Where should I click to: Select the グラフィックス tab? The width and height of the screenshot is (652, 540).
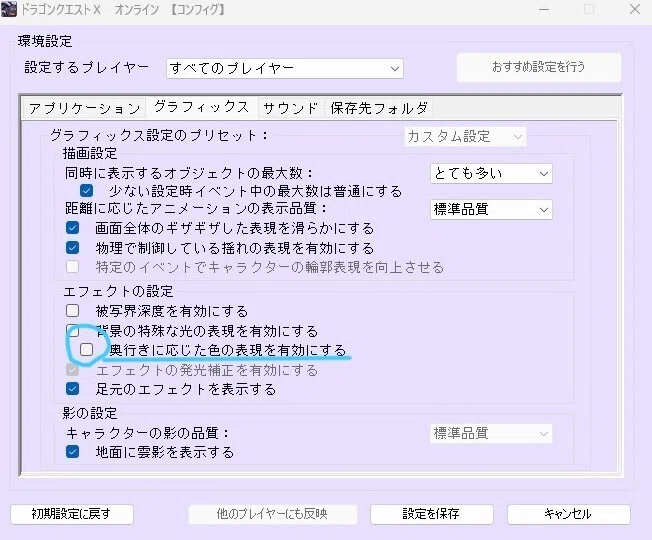(x=201, y=107)
